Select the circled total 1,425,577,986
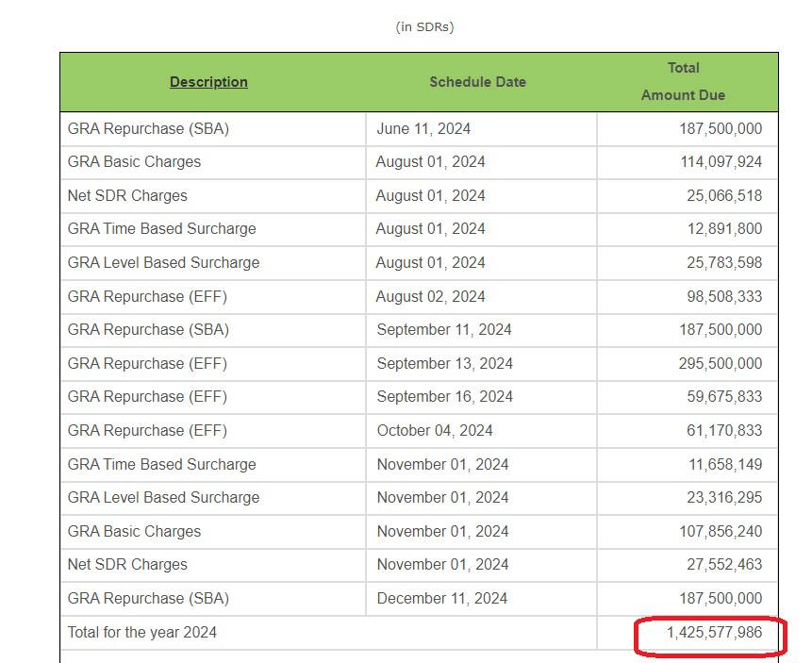 (x=714, y=632)
